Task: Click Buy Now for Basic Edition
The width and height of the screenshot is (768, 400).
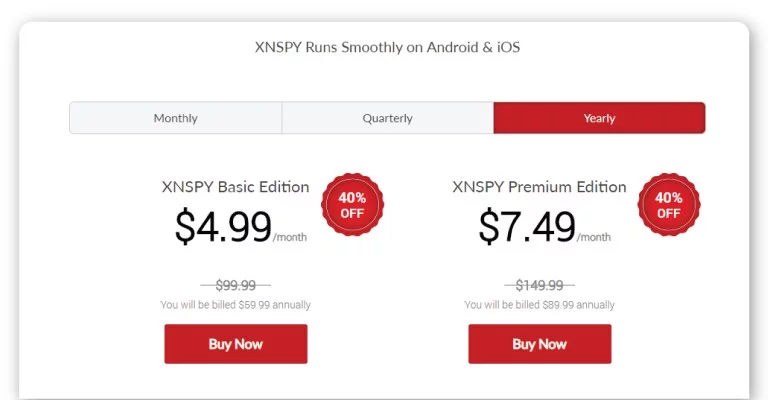Action: (x=236, y=344)
